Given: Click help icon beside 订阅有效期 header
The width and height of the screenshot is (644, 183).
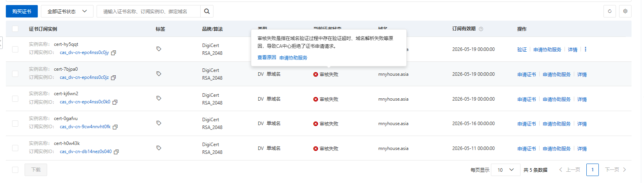Looking at the screenshot, I should point(481,29).
